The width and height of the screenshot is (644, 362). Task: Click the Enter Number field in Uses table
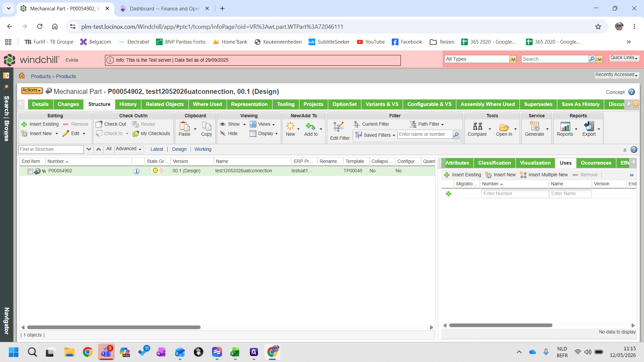coord(515,194)
